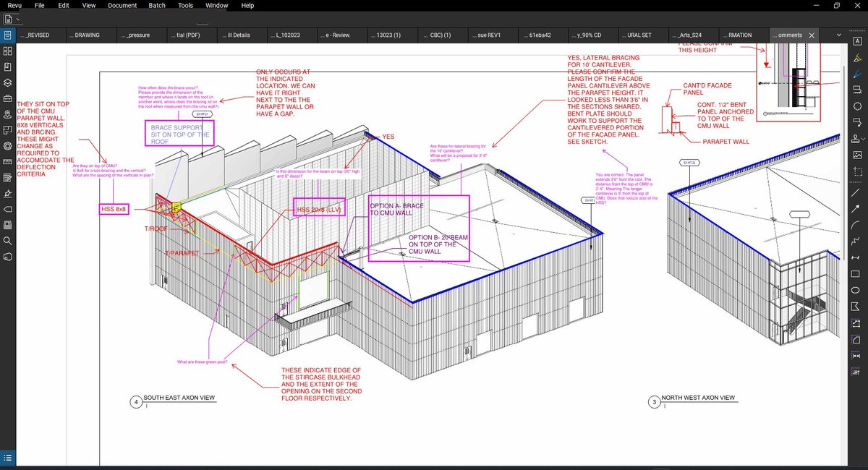The image size is (868, 470).
Task: Open the Batch menu
Action: point(157,6)
